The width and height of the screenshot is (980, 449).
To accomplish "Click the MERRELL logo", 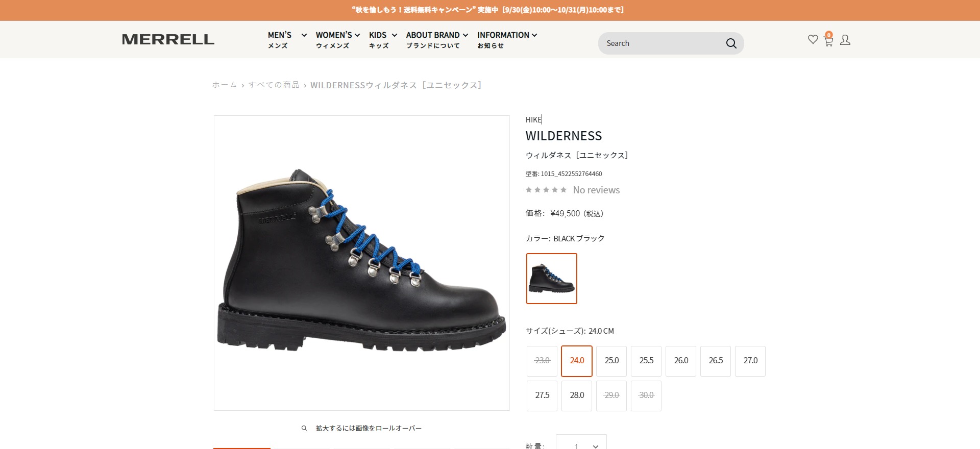I will coord(168,39).
